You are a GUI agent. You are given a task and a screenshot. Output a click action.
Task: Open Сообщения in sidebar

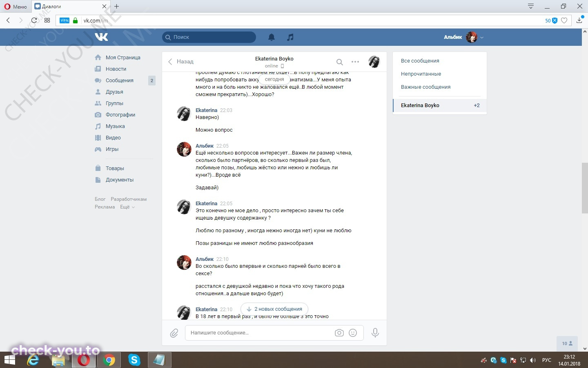coord(120,81)
